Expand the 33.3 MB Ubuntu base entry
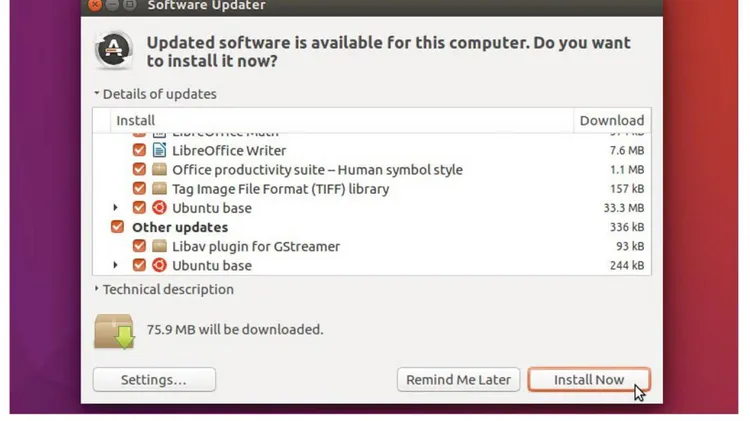The width and height of the screenshot is (750, 421). pyautogui.click(x=115, y=208)
